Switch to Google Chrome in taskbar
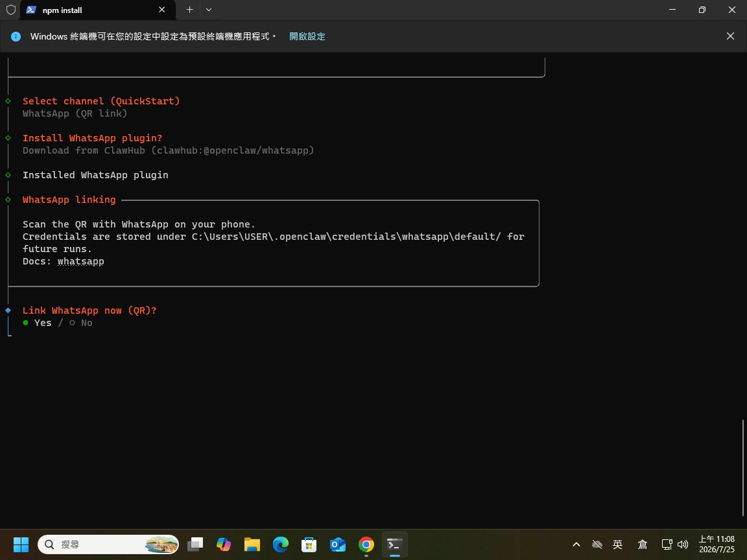The image size is (747, 560). (x=366, y=544)
